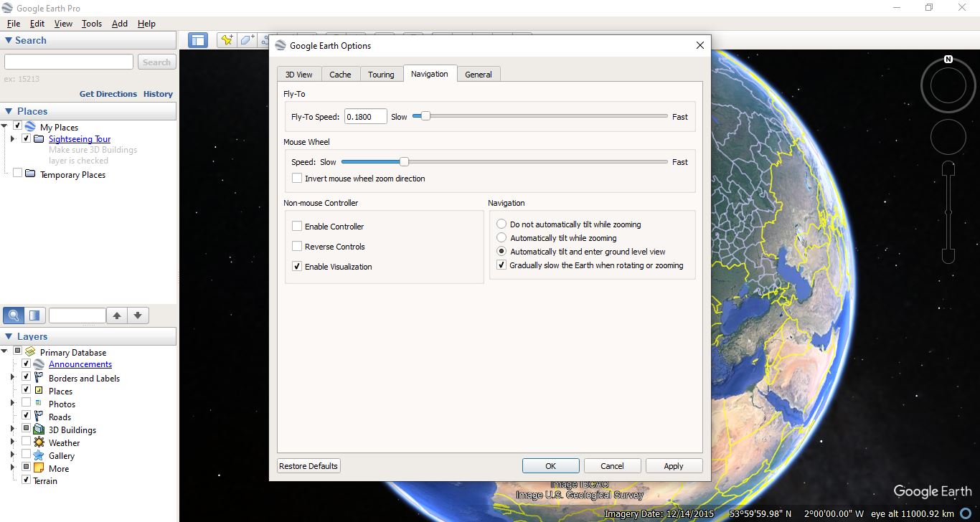This screenshot has width=980, height=522.
Task: Click the Gallery star icon
Action: [x=39, y=455]
